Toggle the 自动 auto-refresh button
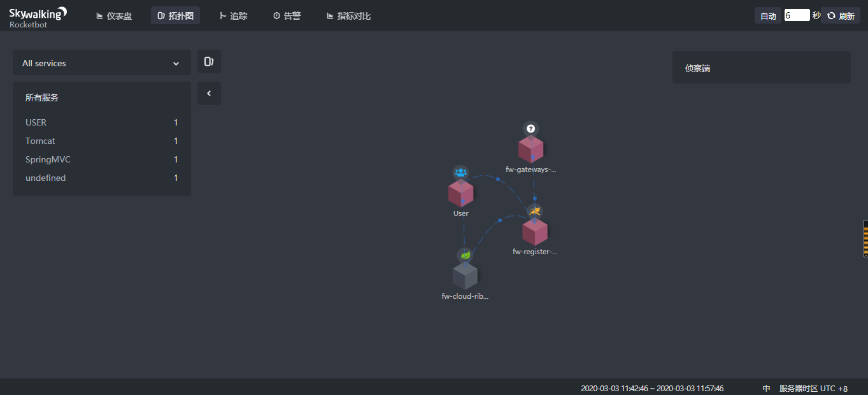The height and width of the screenshot is (395, 868). pyautogui.click(x=768, y=16)
